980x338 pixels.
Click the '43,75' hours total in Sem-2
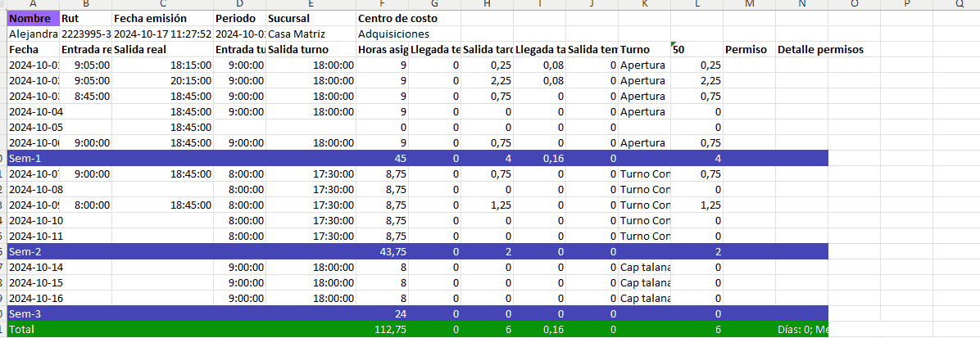[383, 252]
